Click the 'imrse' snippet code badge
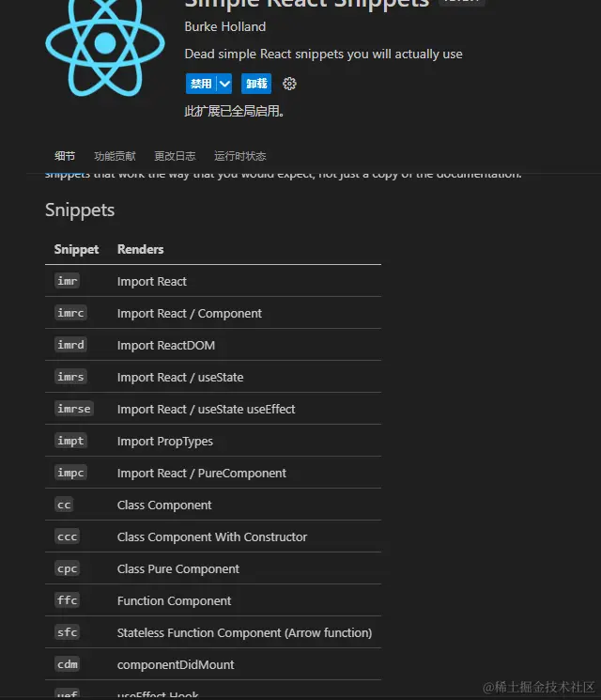 (x=74, y=409)
